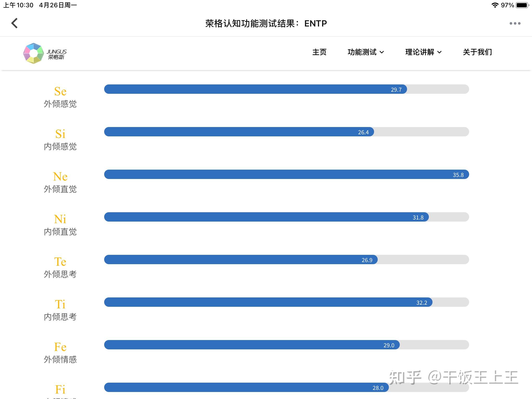Click the Te progress bar
This screenshot has width=532, height=399.
[x=287, y=260]
